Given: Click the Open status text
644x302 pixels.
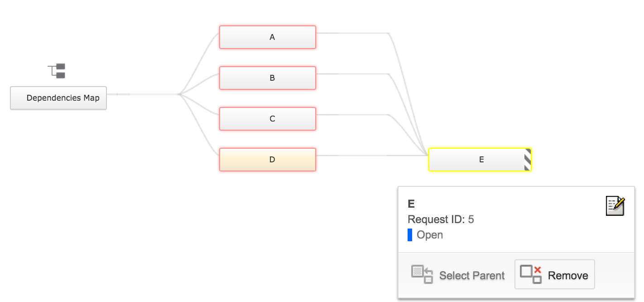Looking at the screenshot, I should tap(430, 235).
